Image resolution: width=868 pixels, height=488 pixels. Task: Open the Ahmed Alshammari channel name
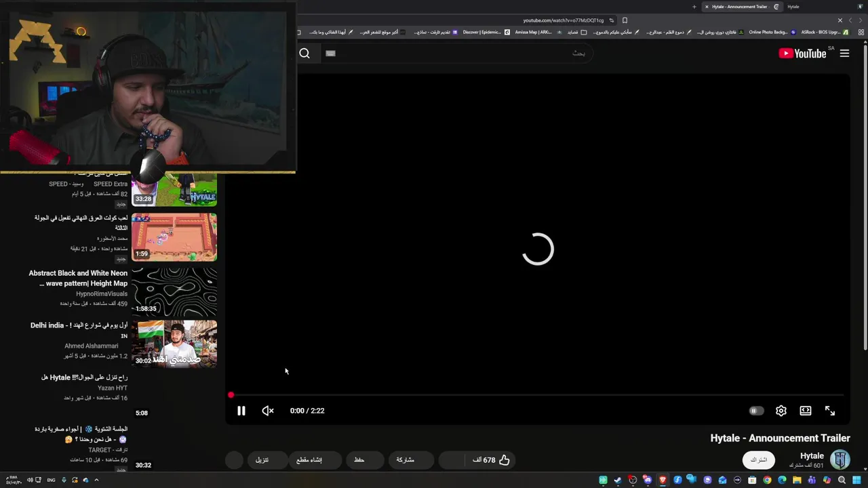point(91,346)
